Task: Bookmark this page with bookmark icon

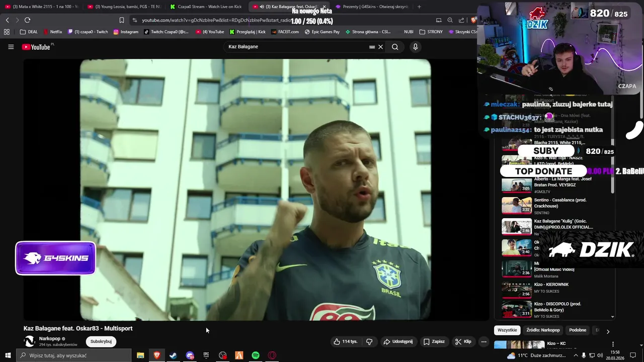Action: tap(121, 20)
